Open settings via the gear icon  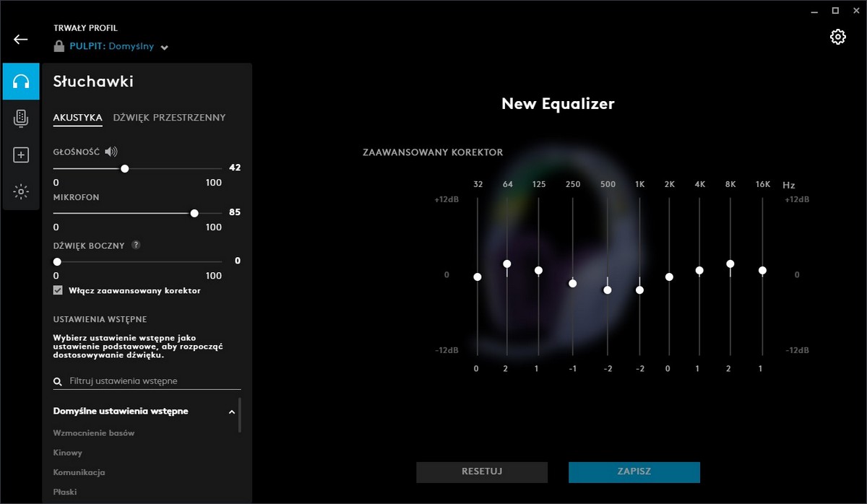pyautogui.click(x=837, y=38)
